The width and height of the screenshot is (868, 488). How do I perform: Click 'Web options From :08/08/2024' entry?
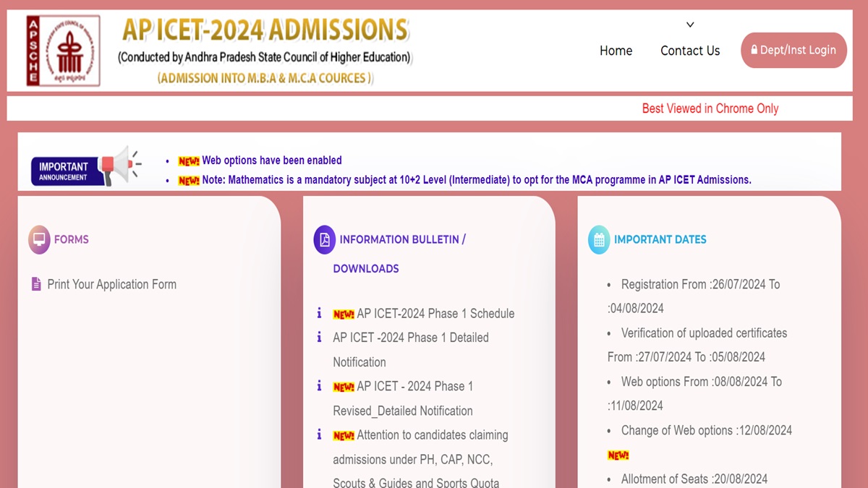(x=694, y=393)
